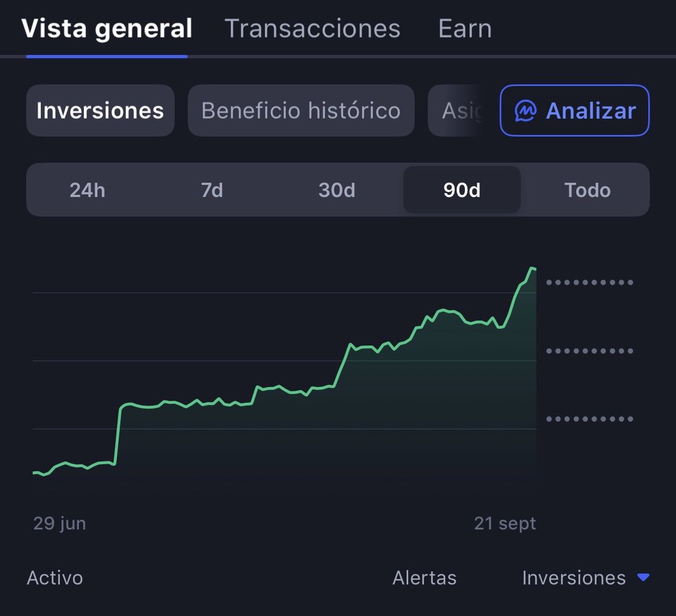Tap the chart's steep jump after 29 jun
676x616 pixels.
(117, 434)
